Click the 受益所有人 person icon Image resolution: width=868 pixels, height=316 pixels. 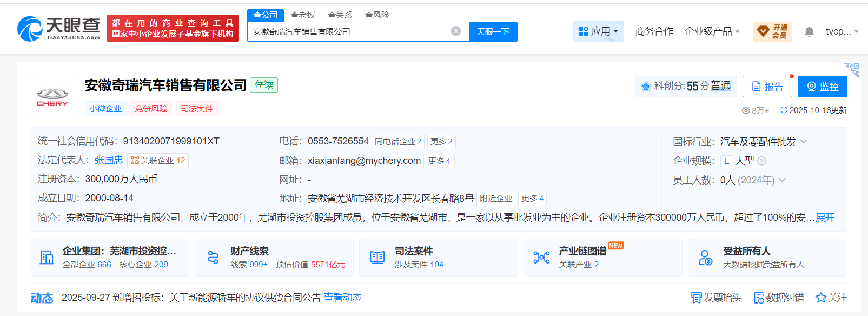coord(705,258)
